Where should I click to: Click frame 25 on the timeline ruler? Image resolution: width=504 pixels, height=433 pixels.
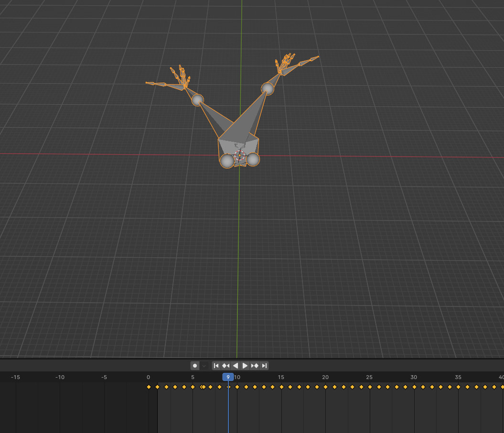(x=369, y=377)
